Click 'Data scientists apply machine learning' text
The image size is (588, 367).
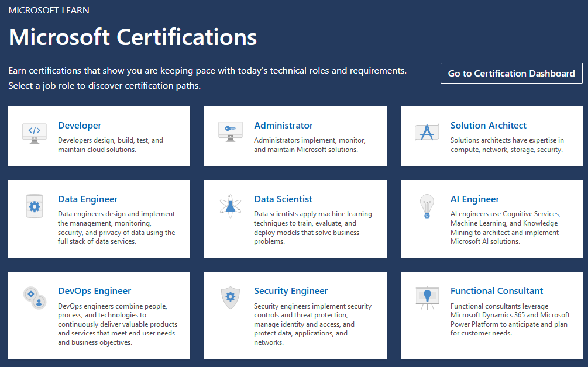(x=313, y=228)
